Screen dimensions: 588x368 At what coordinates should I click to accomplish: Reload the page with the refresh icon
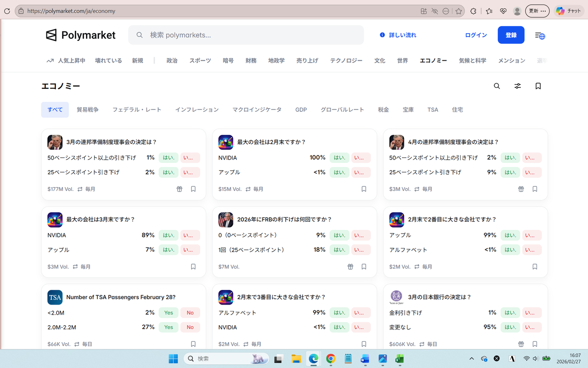point(7,11)
